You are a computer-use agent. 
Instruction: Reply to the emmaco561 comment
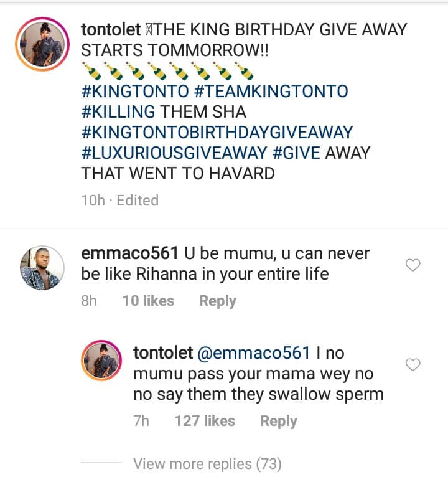217,301
